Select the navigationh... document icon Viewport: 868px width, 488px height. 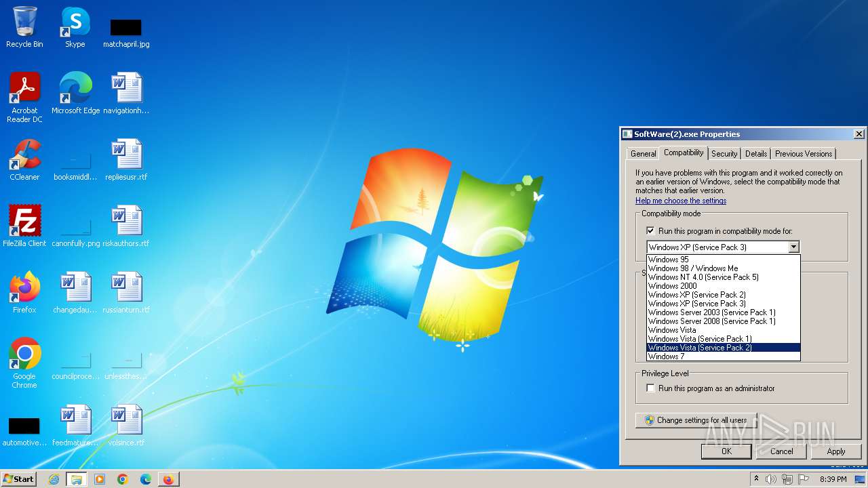coord(126,94)
